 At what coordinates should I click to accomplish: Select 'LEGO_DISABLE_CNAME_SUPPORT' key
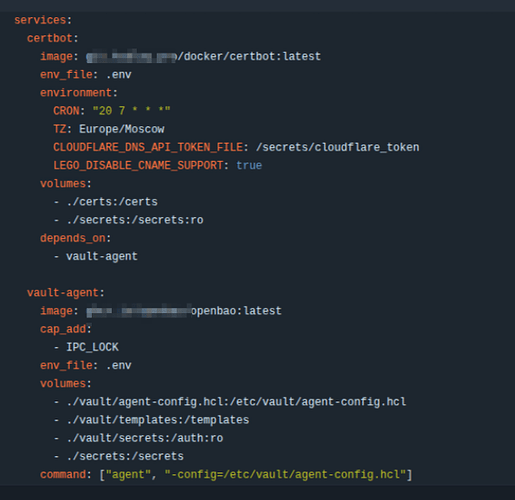138,165
